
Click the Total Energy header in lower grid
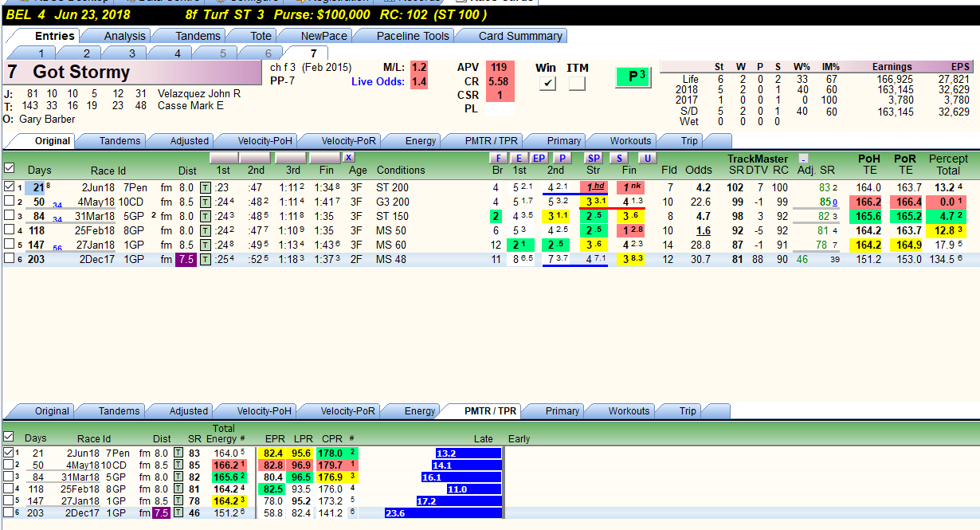(x=221, y=434)
